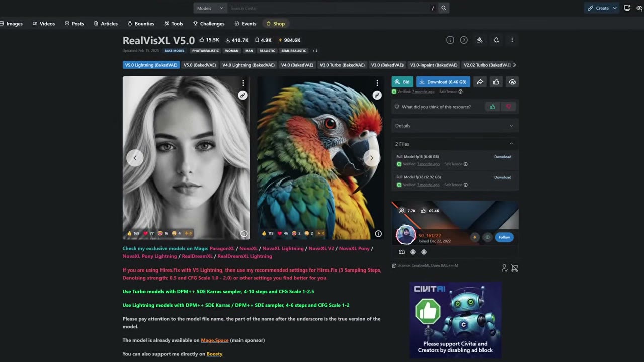
Task: Download the Full Model fp32 file
Action: 502,177
